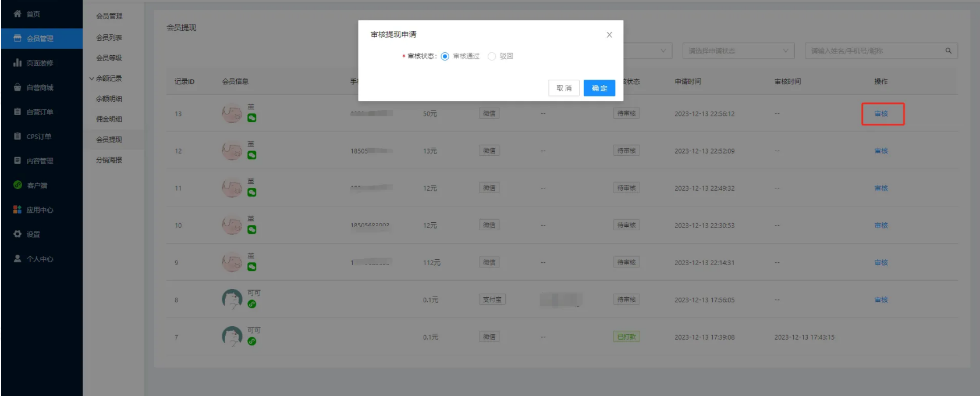Click the 待审核 tag in record 13 row
The image size is (980, 396).
coord(626,113)
